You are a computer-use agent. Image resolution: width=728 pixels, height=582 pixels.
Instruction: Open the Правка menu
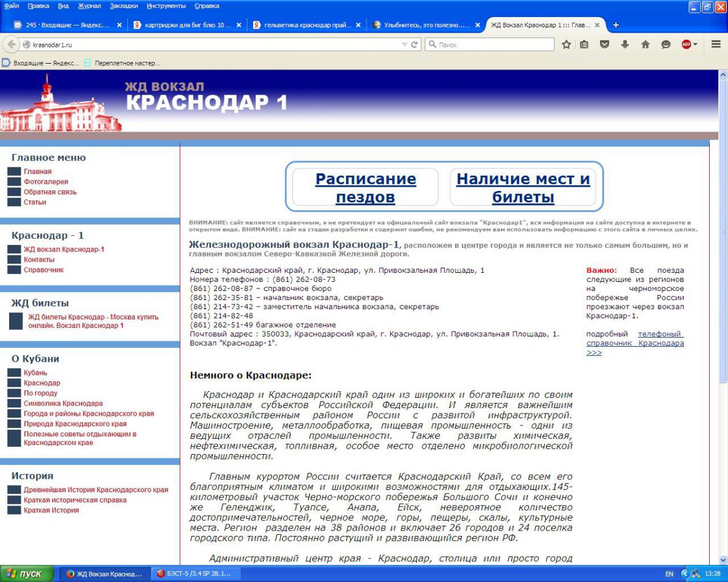click(x=38, y=5)
